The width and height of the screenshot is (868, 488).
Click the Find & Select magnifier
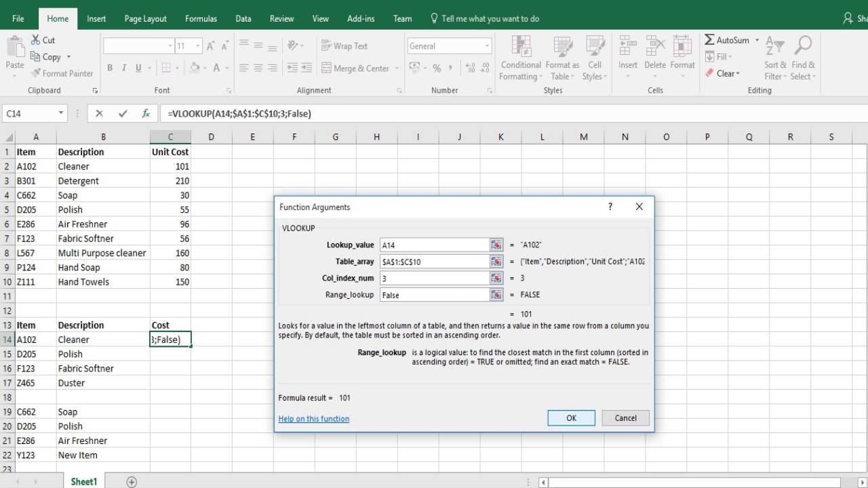coord(803,46)
